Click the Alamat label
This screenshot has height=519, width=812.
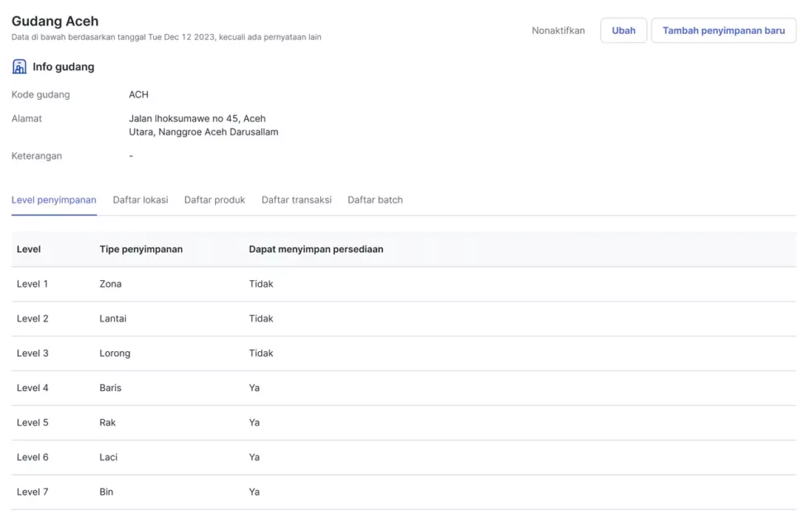(x=26, y=118)
